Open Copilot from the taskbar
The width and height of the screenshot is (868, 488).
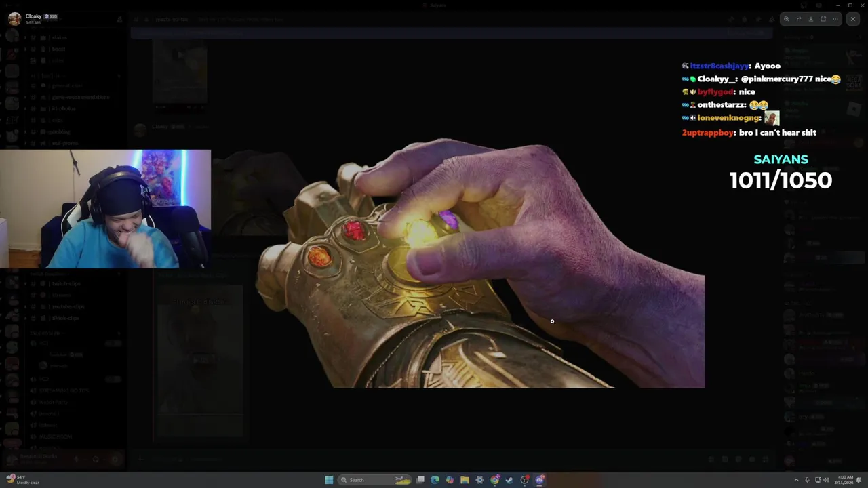[x=450, y=480]
